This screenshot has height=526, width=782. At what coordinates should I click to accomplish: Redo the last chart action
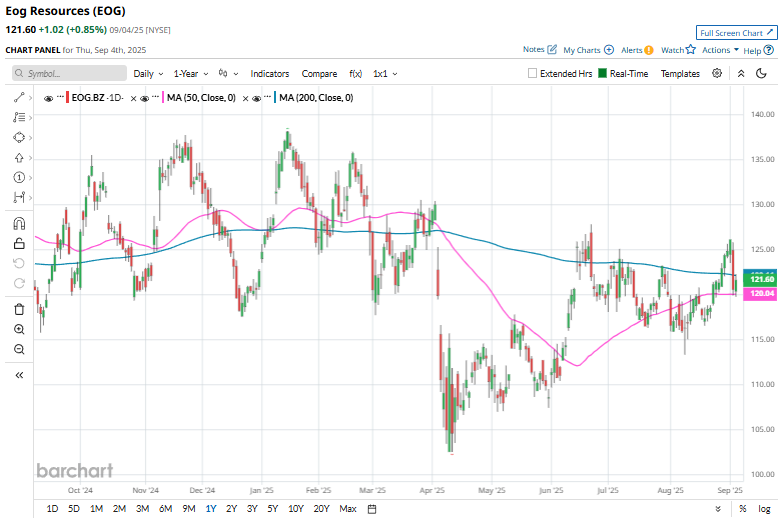[19, 283]
